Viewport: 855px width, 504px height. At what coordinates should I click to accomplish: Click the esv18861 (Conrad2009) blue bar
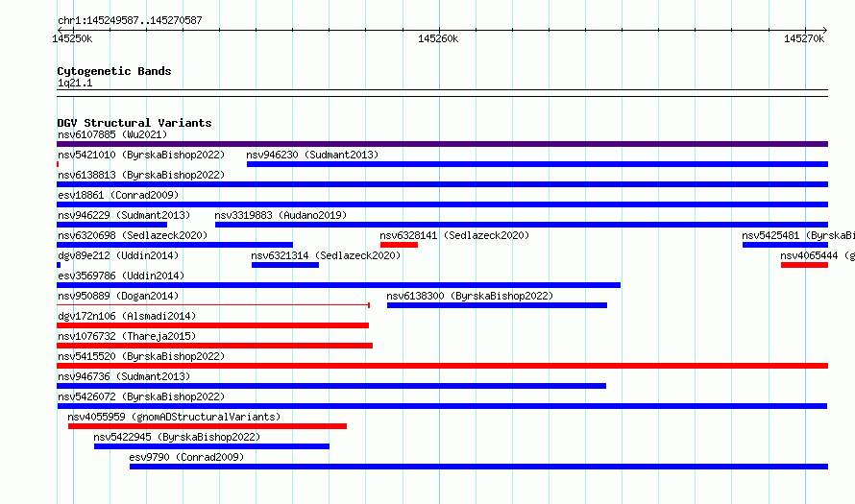pyautogui.click(x=442, y=204)
